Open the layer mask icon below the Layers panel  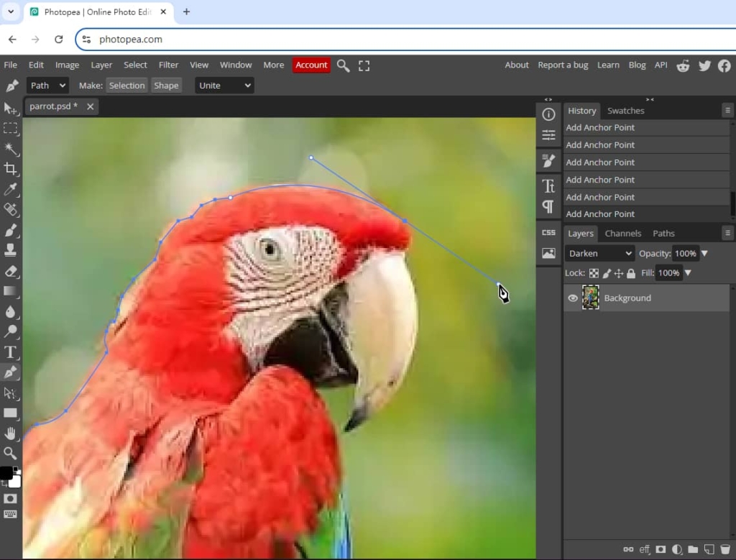click(661, 550)
